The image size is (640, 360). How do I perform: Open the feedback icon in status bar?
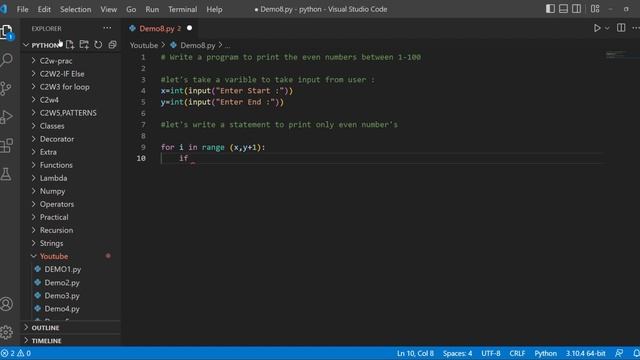click(x=619, y=353)
